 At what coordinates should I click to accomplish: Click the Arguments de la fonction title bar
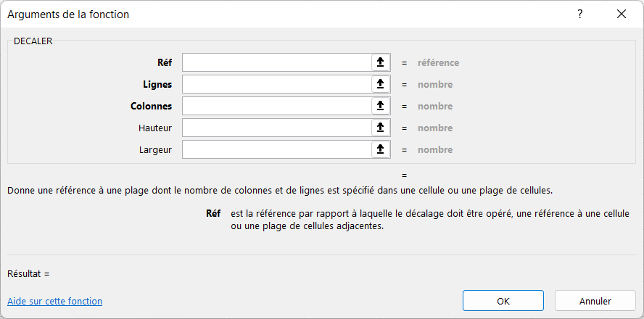click(287, 14)
